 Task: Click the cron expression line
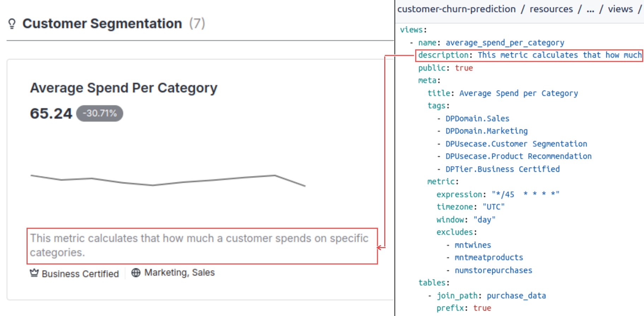click(x=498, y=194)
